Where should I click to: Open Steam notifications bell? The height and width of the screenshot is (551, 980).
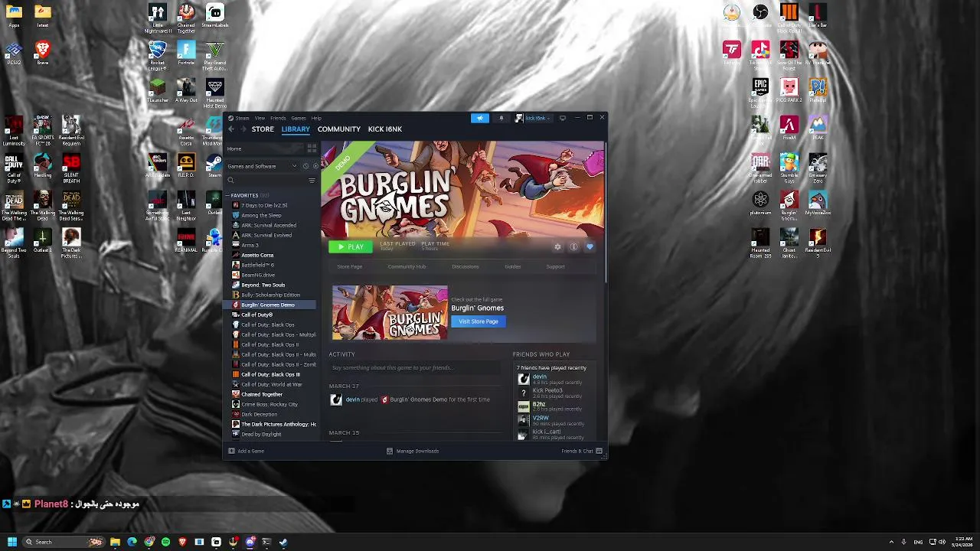tap(501, 118)
